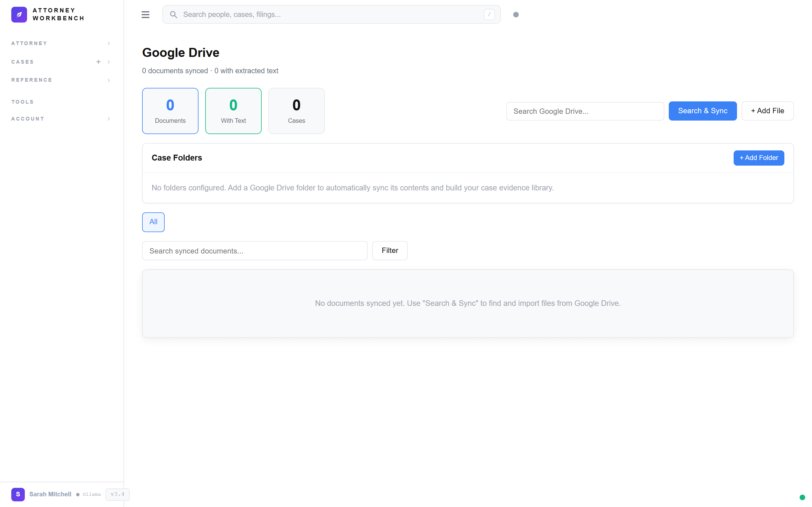Click the v3.4 version badge

117,494
